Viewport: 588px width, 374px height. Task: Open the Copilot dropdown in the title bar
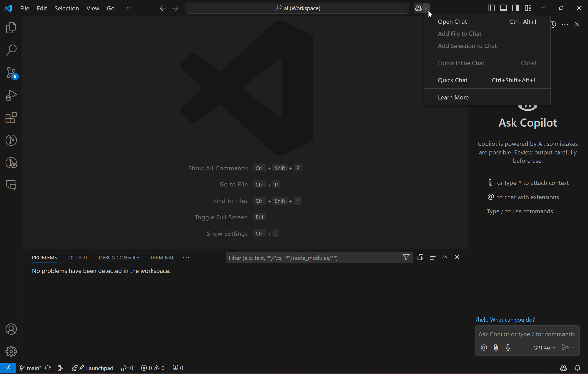pos(426,8)
